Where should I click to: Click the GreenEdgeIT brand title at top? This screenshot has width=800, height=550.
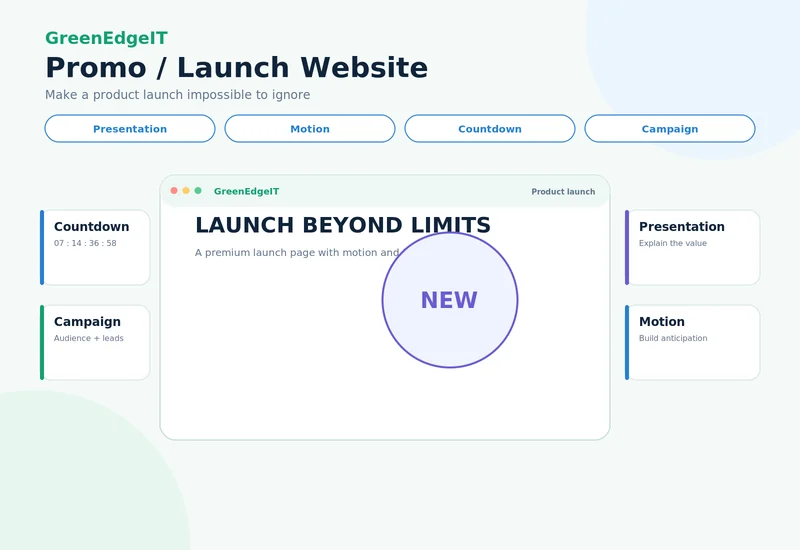106,38
